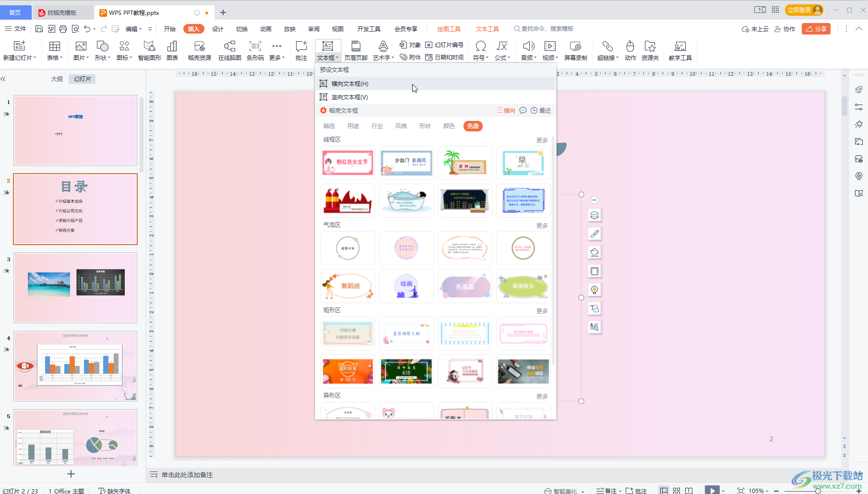Insert Date and Time (日期和时间)
This screenshot has height=494, width=868.
(444, 57)
